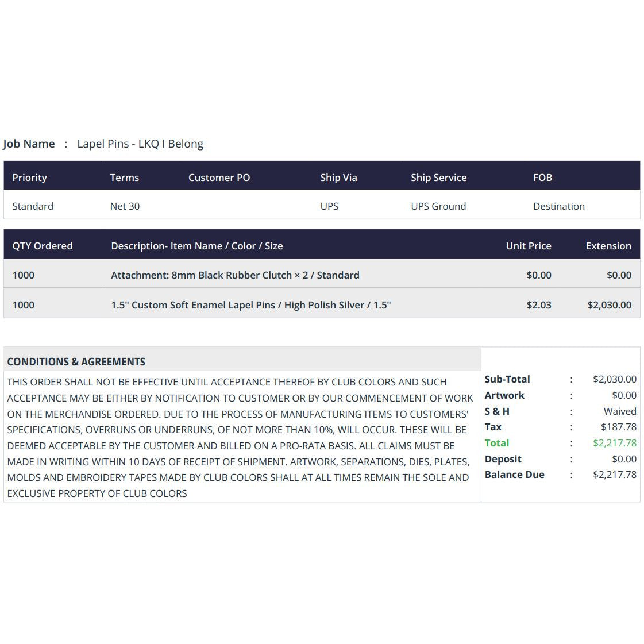This screenshot has height=644, width=644.
Task: Select the Lapel Pins - LKQ I Belong text
Action: coord(140,144)
